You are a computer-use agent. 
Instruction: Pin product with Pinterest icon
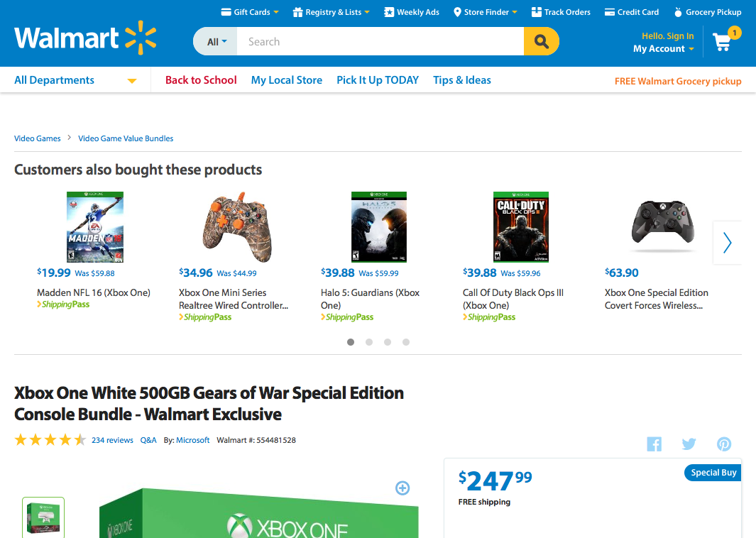[x=723, y=444]
